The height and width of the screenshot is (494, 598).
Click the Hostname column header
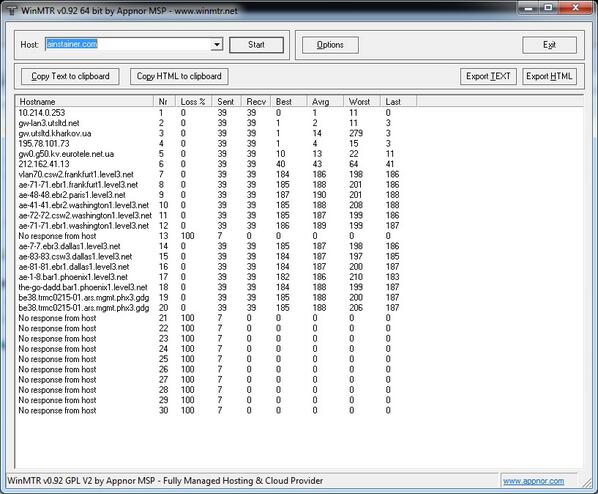[x=84, y=101]
